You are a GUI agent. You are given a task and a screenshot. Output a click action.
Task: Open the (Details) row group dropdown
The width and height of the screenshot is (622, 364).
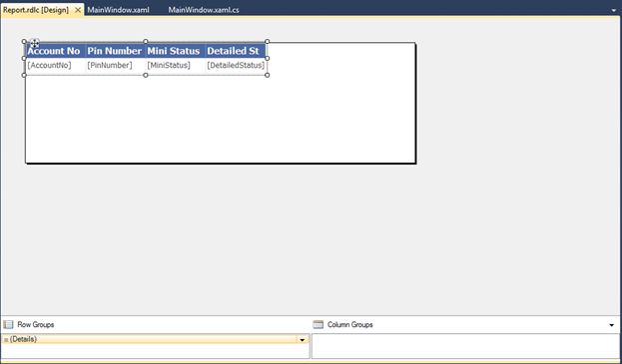pyautogui.click(x=303, y=340)
